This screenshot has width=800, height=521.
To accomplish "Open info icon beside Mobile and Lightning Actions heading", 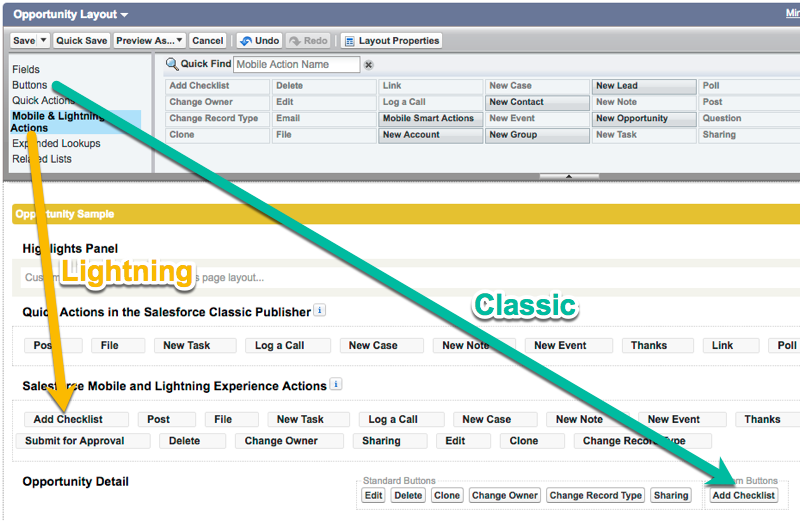I will 335,384.
